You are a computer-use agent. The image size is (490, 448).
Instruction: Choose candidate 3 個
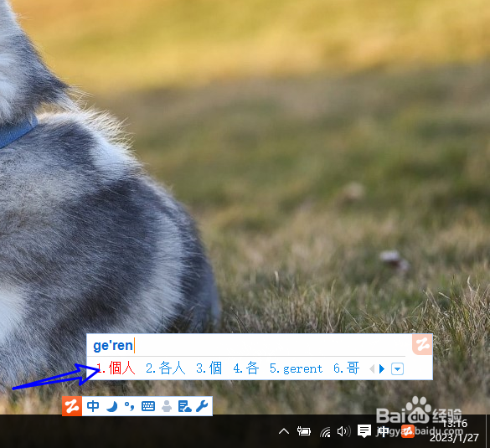pyautogui.click(x=209, y=368)
